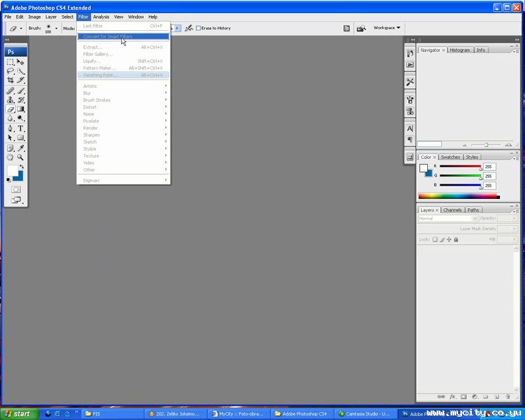Select the Eyedropper tool
525x420 pixels.
point(20,148)
